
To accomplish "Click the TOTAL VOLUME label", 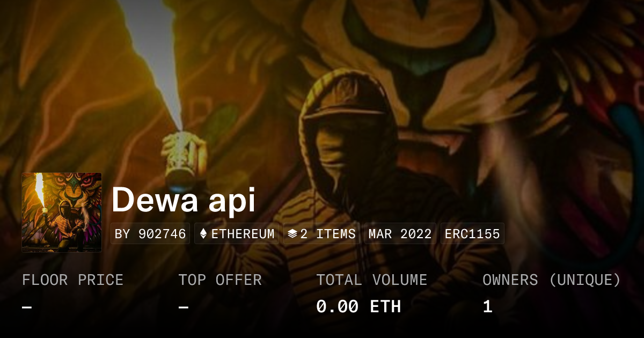I will click(371, 280).
